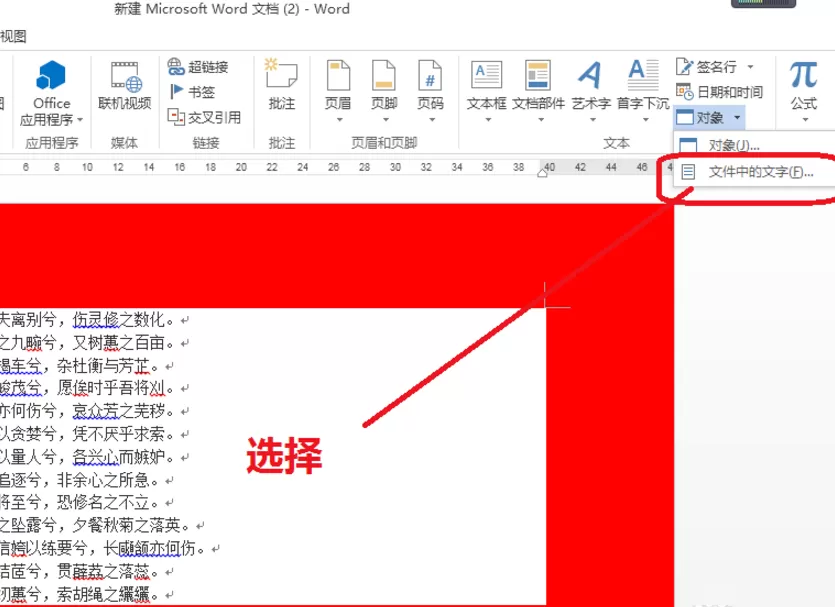The image size is (835, 607).
Task: Expand the 对象 dropdown arrow
Action: tap(737, 117)
